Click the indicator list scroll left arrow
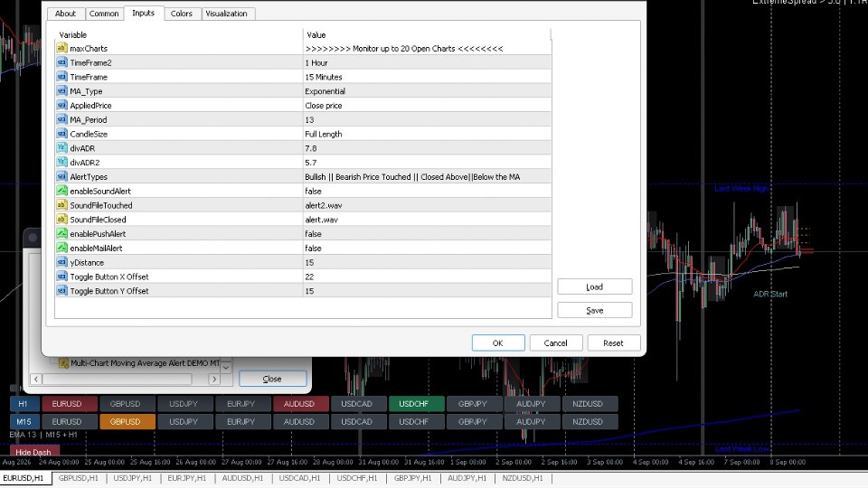 click(36, 379)
